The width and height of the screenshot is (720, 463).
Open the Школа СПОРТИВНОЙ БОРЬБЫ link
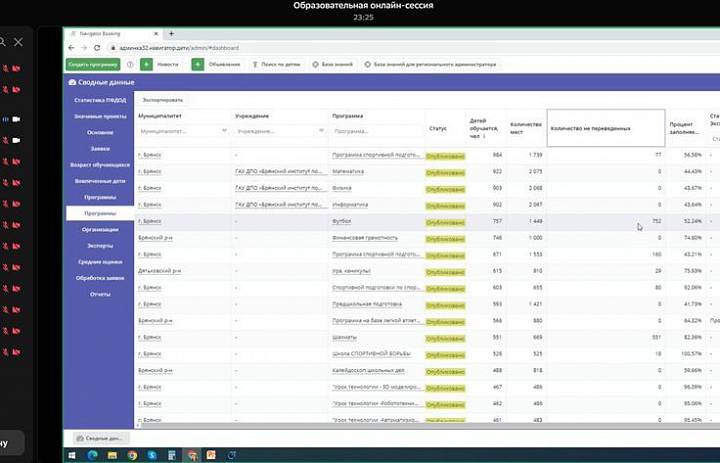tap(371, 354)
